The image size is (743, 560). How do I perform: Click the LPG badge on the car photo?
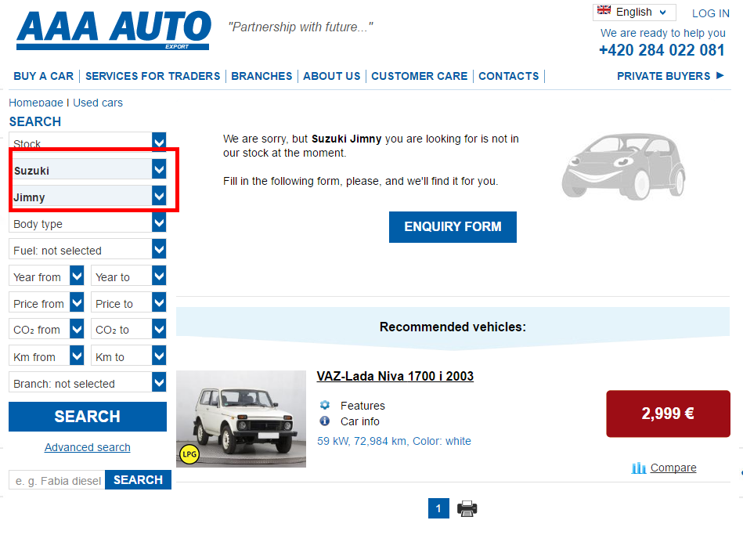[x=189, y=454]
